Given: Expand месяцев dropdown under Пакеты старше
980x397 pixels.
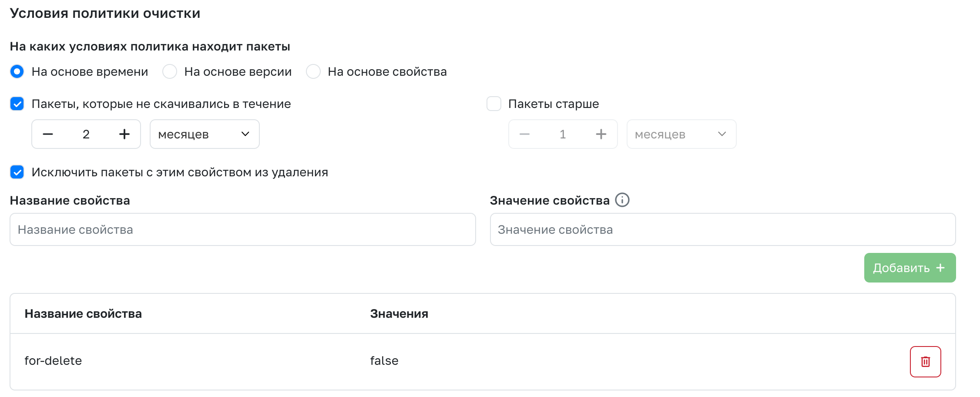Looking at the screenshot, I should pos(681,134).
